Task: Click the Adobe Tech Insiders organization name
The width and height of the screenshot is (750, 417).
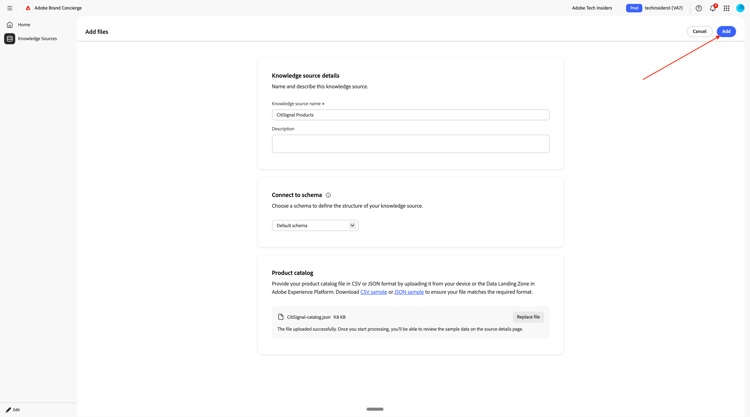Action: tap(592, 8)
